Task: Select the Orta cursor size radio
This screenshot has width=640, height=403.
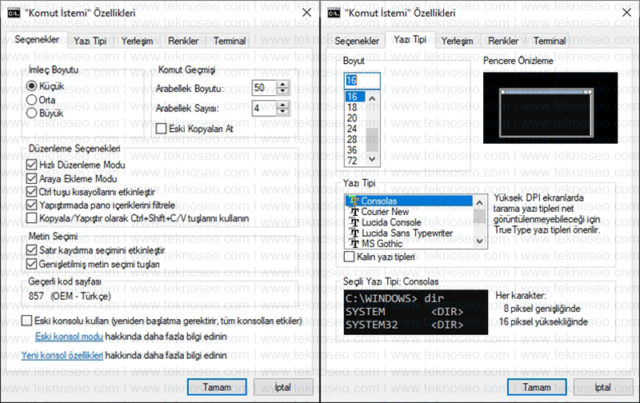Action: tap(31, 100)
